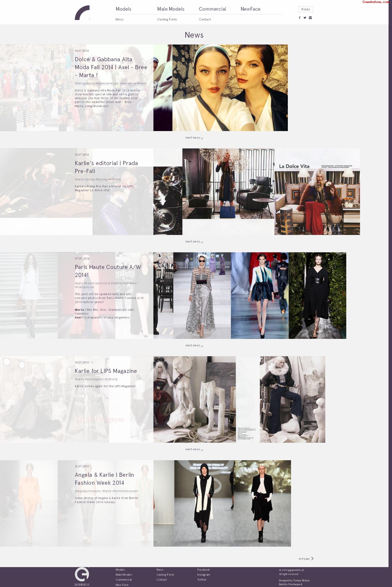Click the #lipsmag hashtag

[x=101, y=179]
